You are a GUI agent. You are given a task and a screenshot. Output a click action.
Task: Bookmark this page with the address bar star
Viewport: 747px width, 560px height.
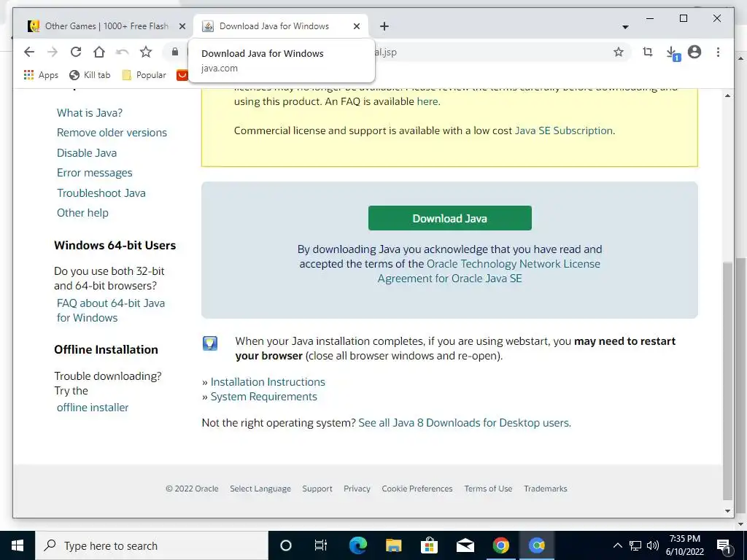pos(619,52)
